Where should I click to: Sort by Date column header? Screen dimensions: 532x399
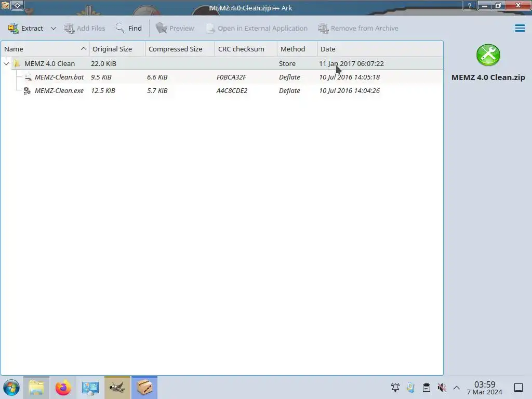tap(380, 49)
